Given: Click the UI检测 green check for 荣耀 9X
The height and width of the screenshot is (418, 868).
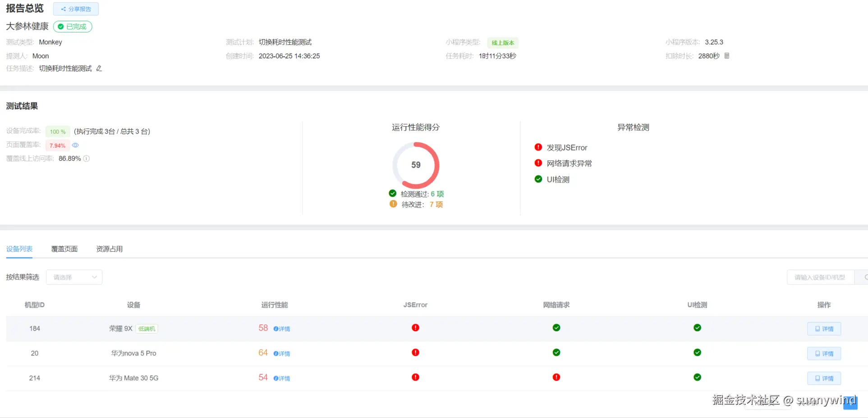Looking at the screenshot, I should click(x=697, y=327).
